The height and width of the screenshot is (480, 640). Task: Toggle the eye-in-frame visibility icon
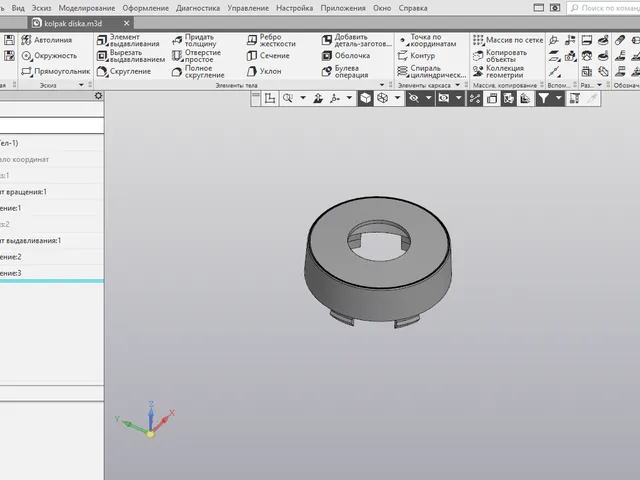[x=444, y=98]
